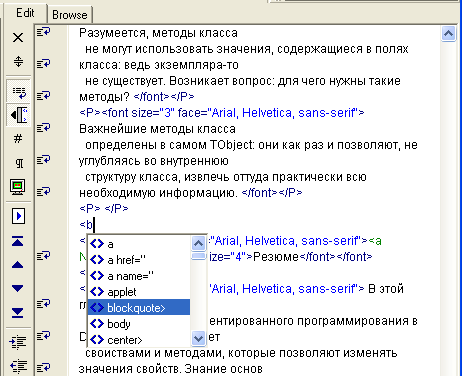The height and width of the screenshot is (376, 462).
Task: Click 'методы? </font></P>' line
Action: (x=137, y=97)
